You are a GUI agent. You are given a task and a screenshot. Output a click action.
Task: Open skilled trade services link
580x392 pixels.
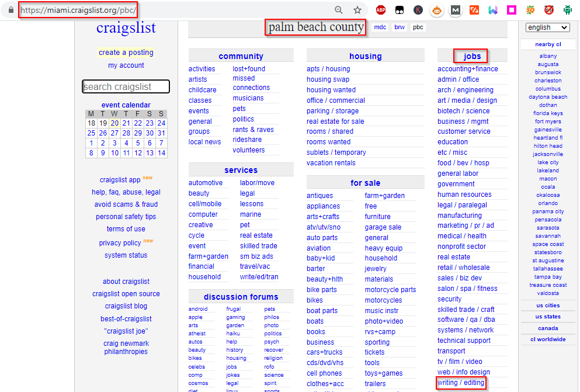[x=258, y=246]
